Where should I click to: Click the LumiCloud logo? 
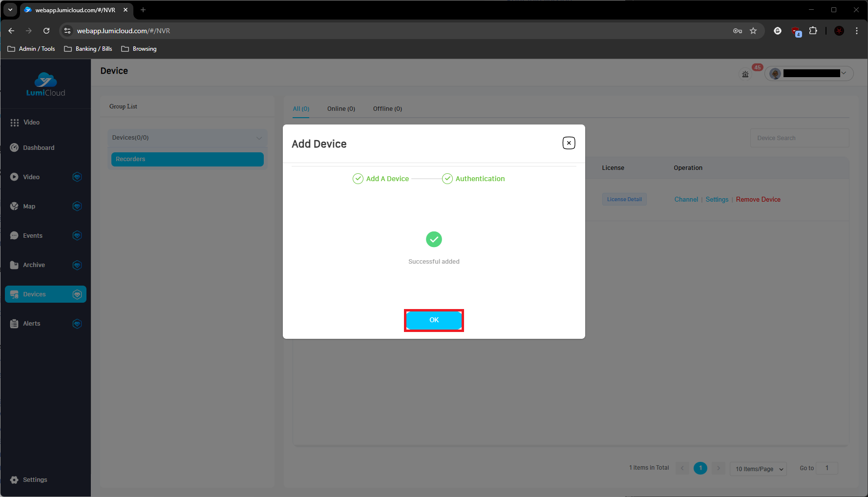[45, 85]
